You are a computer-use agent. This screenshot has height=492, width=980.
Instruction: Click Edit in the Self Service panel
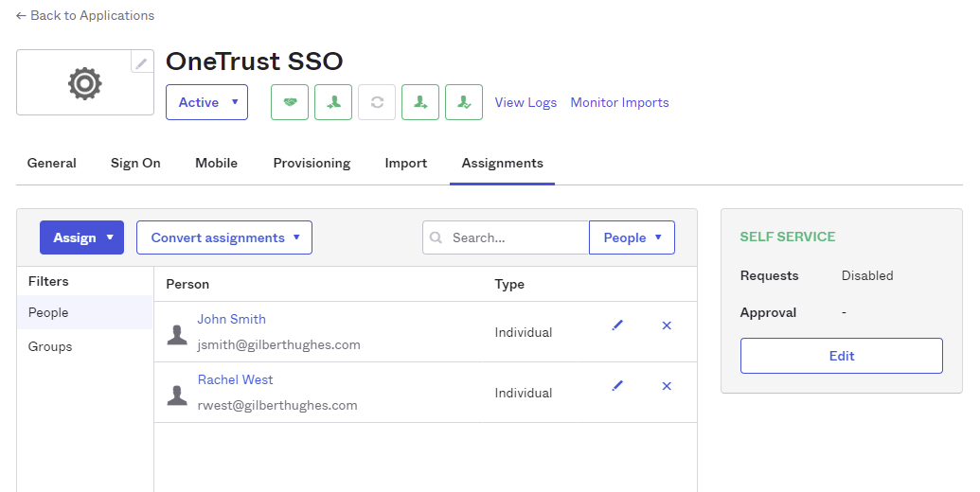(x=841, y=356)
